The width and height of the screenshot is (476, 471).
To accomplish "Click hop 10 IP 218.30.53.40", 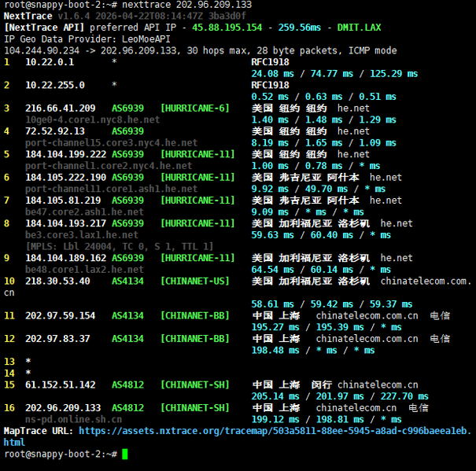I will pos(57,281).
